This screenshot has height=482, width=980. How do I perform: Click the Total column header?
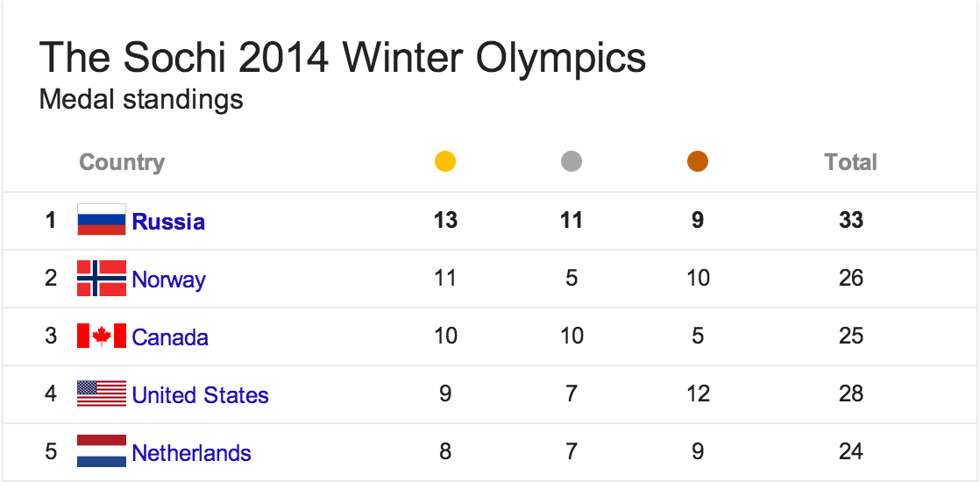pyautogui.click(x=850, y=162)
